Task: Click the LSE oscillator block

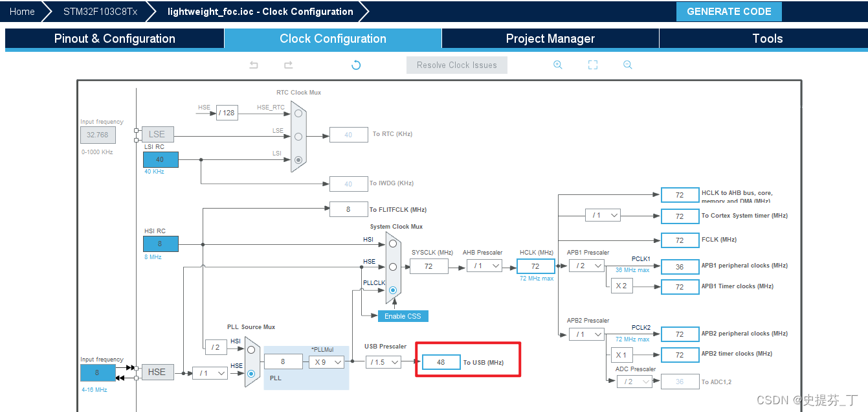Action: coord(157,134)
